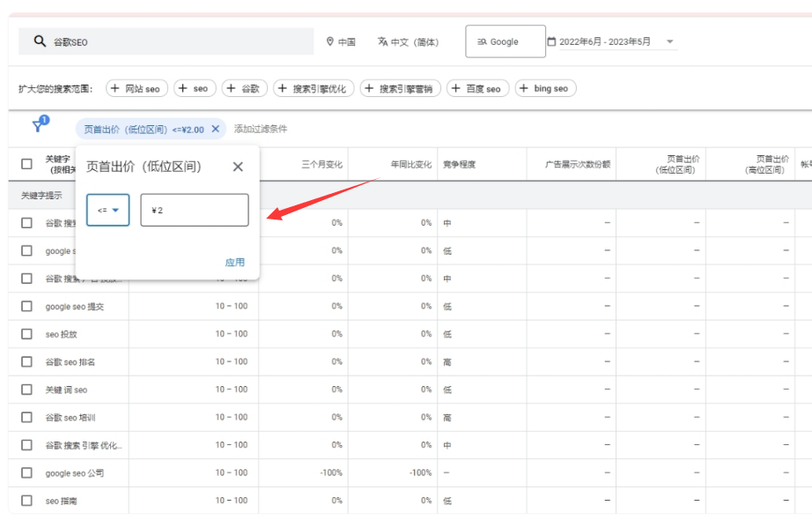Sort by 竞争程度 column header
The height and width of the screenshot is (528, 812).
(x=459, y=164)
